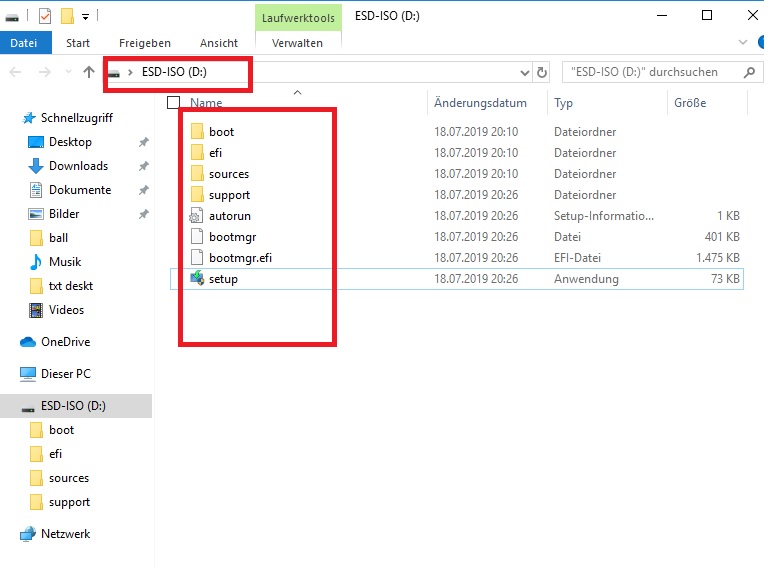Image resolution: width=768 pixels, height=569 pixels.
Task: Click the Setup-Informatio... type of autorun
Action: (603, 216)
